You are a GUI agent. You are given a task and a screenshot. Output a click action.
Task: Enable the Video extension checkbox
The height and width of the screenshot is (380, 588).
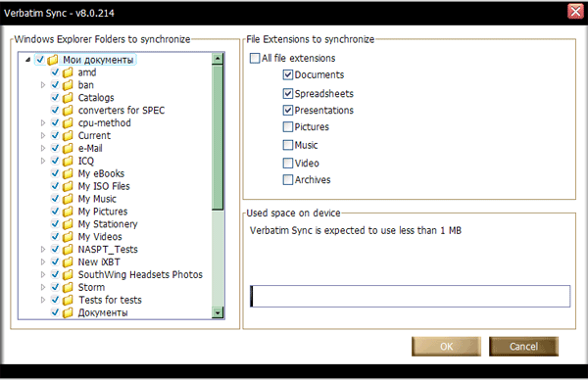coord(287,163)
